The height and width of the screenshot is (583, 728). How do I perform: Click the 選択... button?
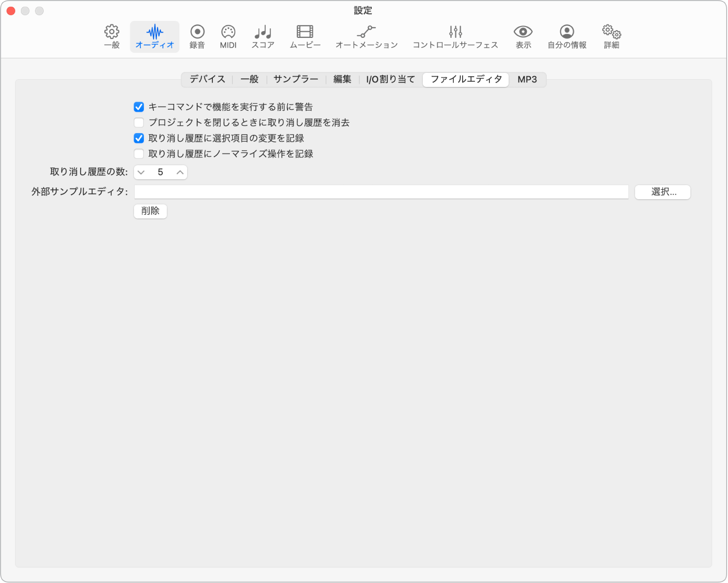662,192
